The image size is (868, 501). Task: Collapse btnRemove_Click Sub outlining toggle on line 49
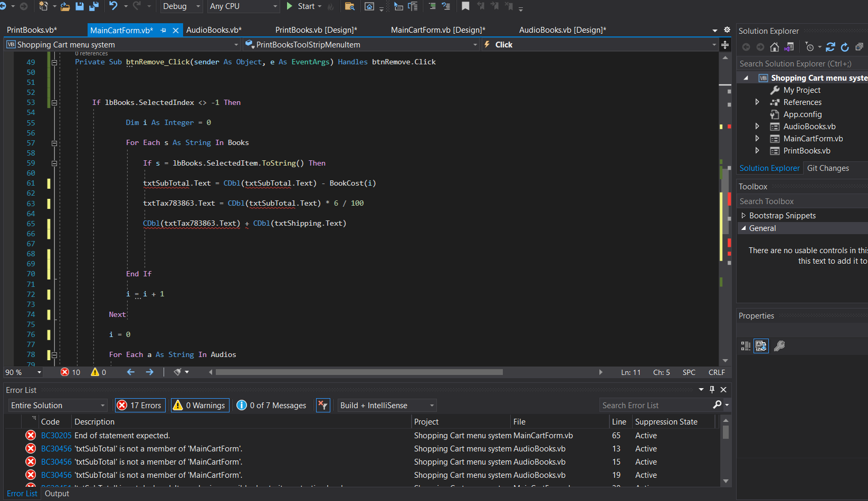pos(54,62)
